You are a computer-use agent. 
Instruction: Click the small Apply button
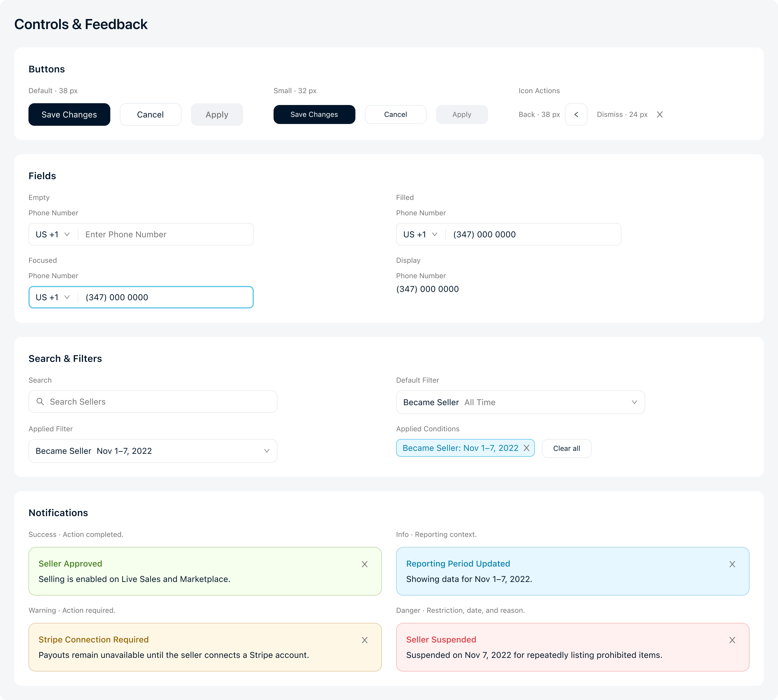[x=462, y=114]
